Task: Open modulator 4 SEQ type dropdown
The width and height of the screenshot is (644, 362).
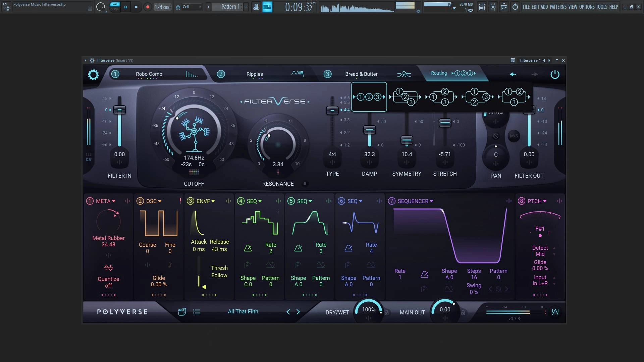Action: (x=254, y=201)
